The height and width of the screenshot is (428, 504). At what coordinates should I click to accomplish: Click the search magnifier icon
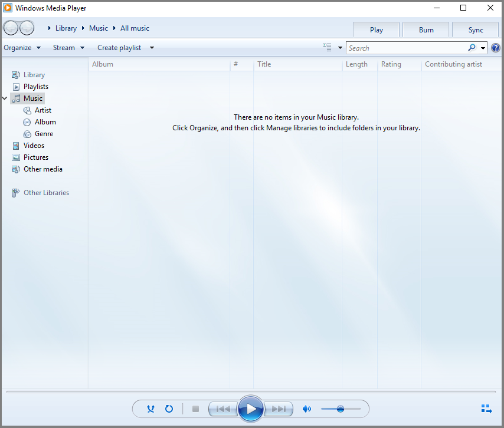(472, 48)
